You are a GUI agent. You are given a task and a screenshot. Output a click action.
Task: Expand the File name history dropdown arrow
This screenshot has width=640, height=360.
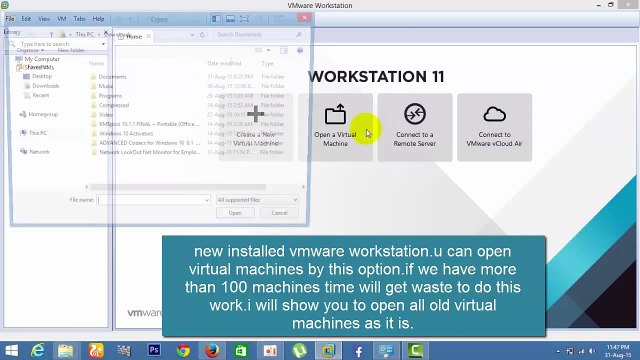[207, 200]
